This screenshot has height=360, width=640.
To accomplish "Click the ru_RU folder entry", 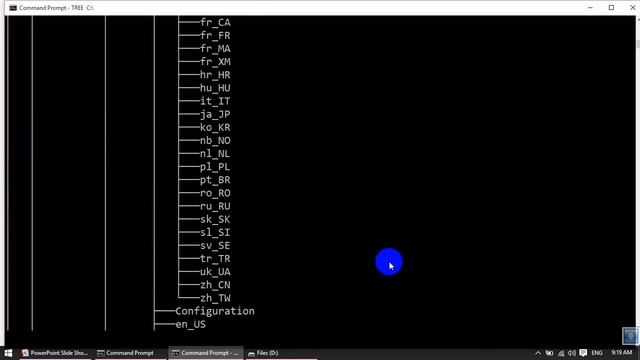I will 215,206.
